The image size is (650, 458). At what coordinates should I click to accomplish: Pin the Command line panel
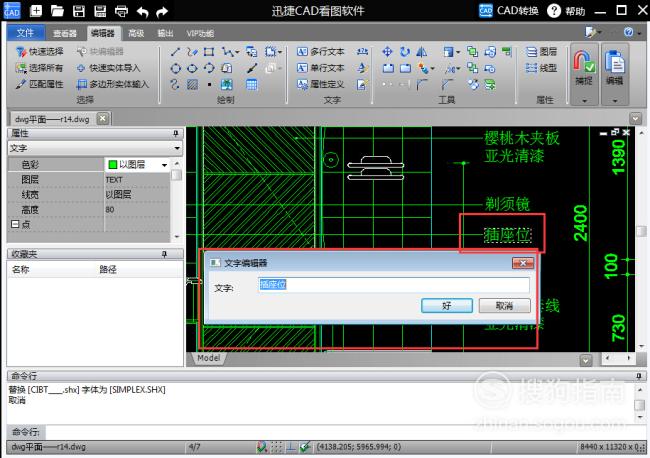639,376
